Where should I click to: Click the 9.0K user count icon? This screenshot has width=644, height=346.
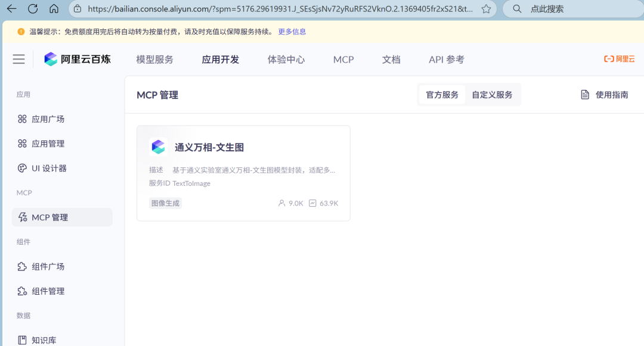coord(281,203)
